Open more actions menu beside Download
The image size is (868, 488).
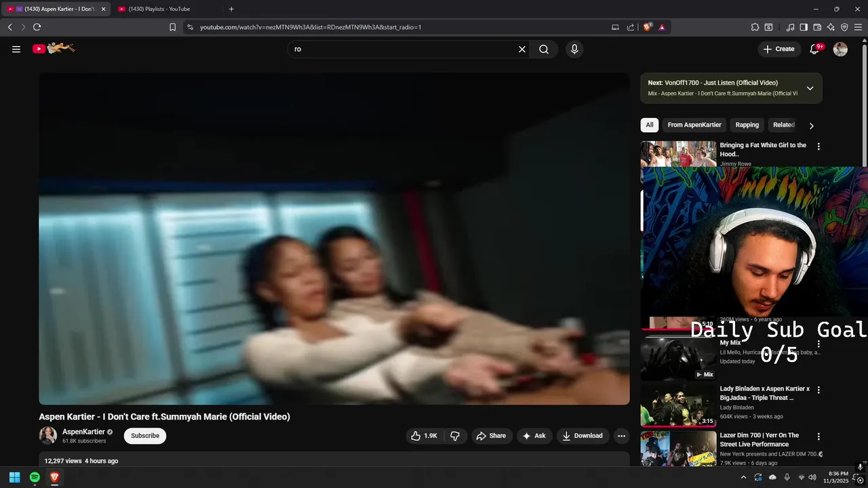click(621, 436)
